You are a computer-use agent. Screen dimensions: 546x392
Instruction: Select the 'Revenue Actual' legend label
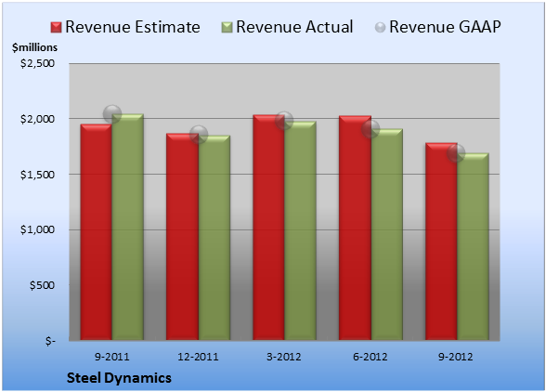(x=294, y=27)
